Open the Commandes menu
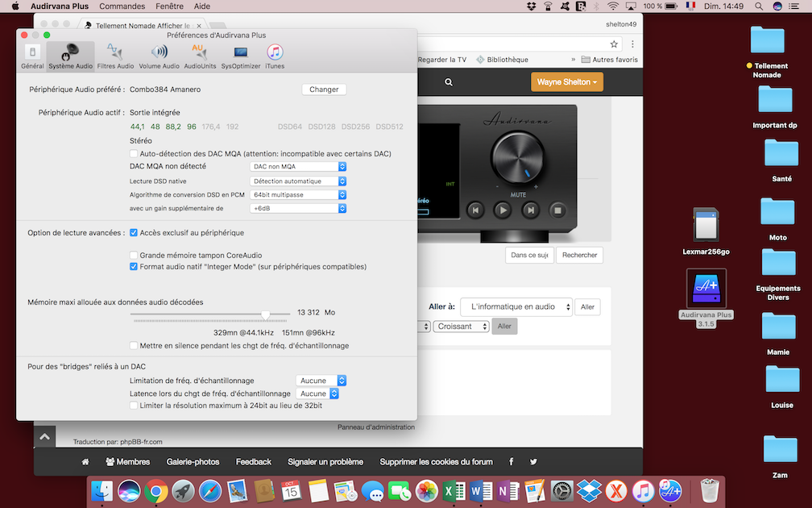 click(x=122, y=6)
